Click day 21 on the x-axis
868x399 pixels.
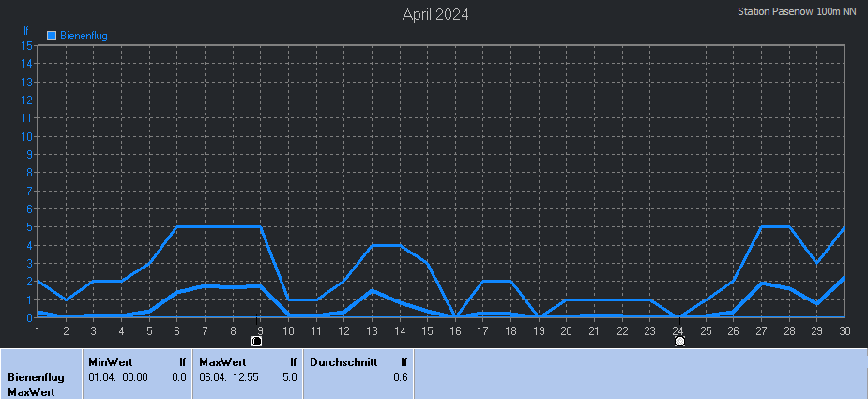594,331
